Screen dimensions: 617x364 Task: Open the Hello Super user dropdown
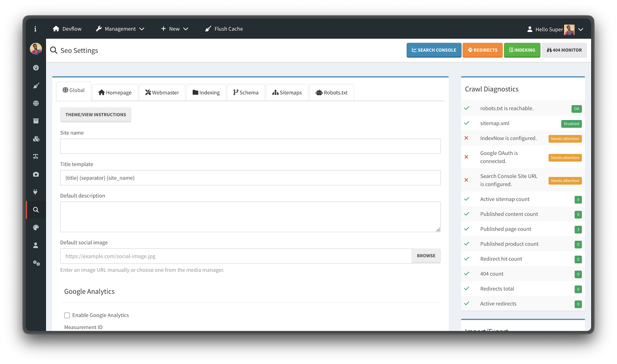click(555, 29)
